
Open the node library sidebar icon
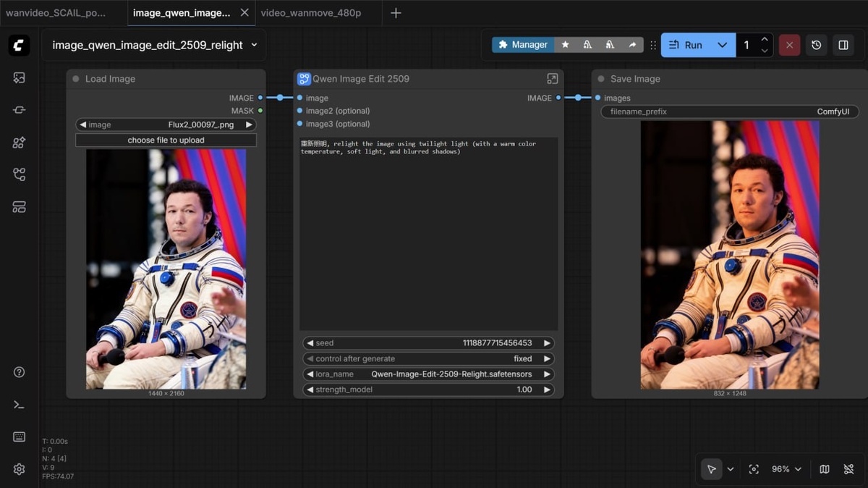(20, 110)
